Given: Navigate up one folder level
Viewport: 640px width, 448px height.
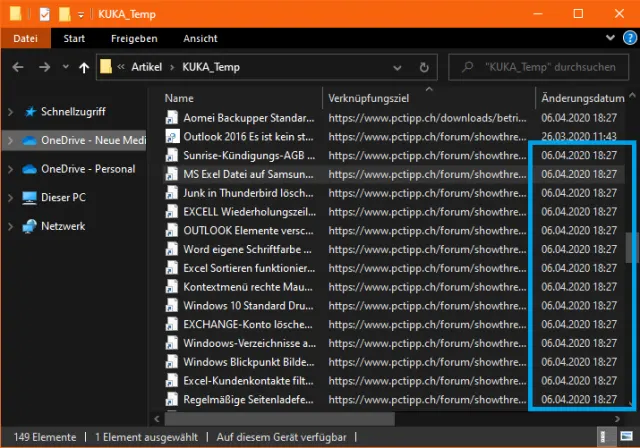Looking at the screenshot, I should click(84, 68).
